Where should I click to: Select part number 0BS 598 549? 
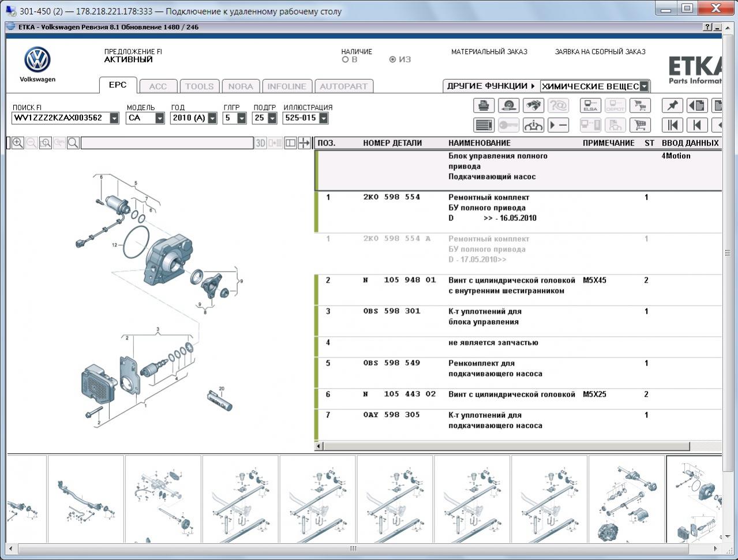392,363
